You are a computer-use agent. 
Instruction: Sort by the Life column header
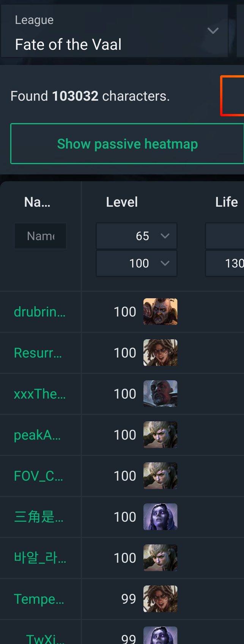(227, 202)
